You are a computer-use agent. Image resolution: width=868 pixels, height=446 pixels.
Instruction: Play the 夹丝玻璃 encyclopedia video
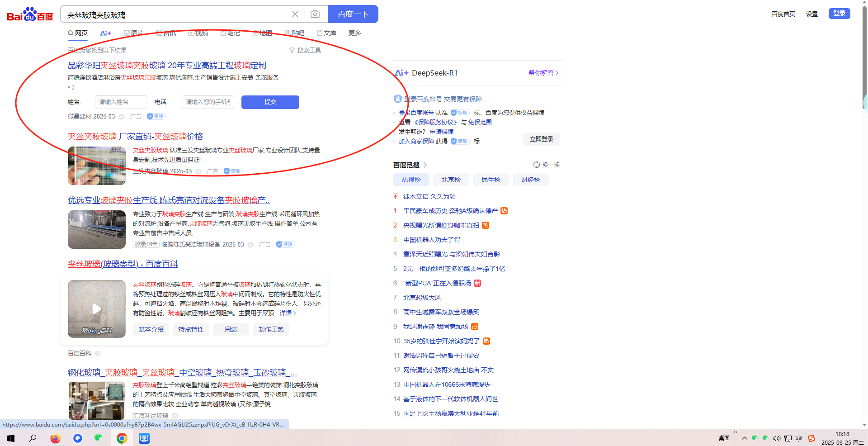click(x=97, y=309)
